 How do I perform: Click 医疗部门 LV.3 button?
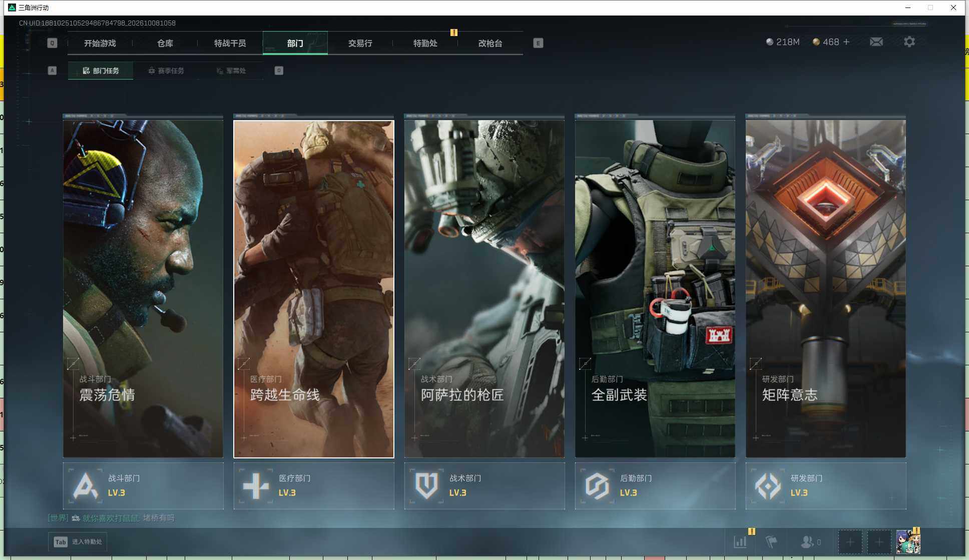pos(314,486)
